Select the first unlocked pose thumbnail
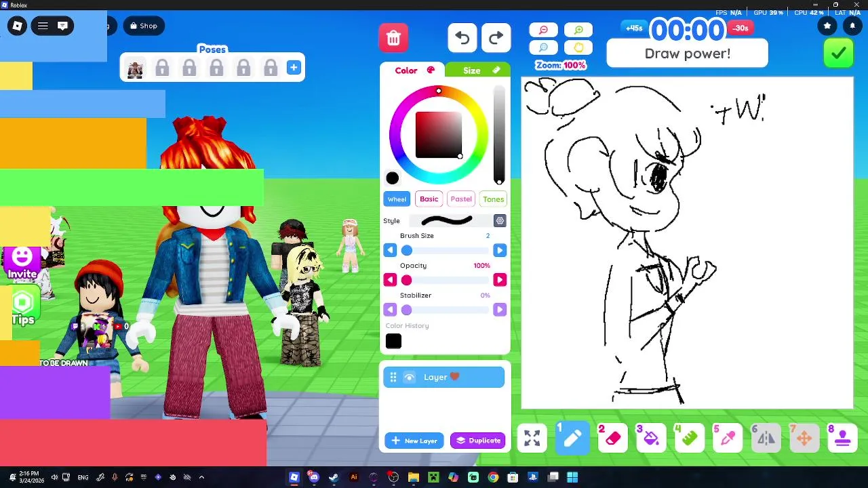Screen dimensions: 868x488 click(135, 68)
